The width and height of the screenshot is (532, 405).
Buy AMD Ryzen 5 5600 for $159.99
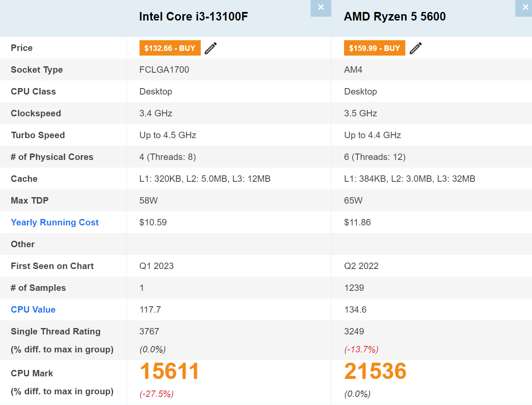tap(374, 48)
